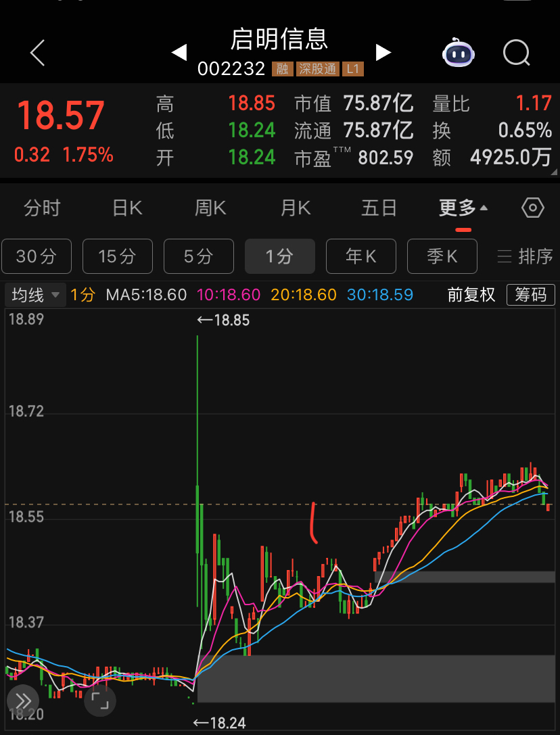Switch to previous stock with left triangle
Viewport: 560px width, 735px height.
[x=179, y=53]
